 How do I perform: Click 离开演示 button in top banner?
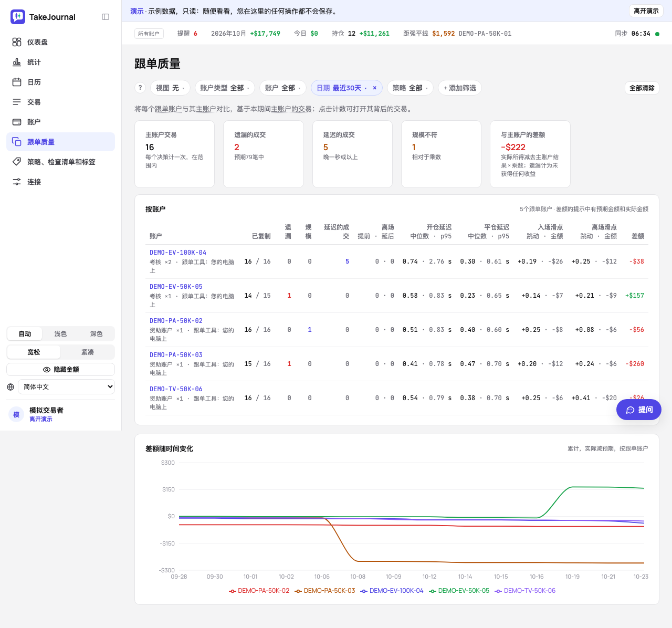pyautogui.click(x=646, y=11)
